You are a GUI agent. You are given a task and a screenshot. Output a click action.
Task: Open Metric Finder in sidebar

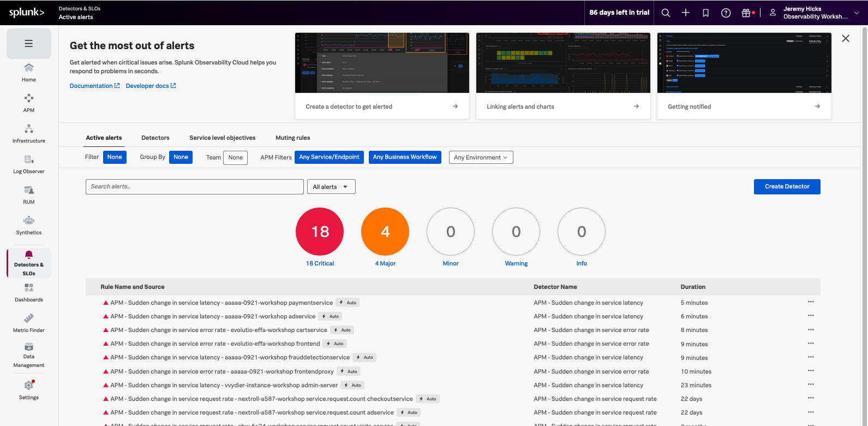[29, 323]
